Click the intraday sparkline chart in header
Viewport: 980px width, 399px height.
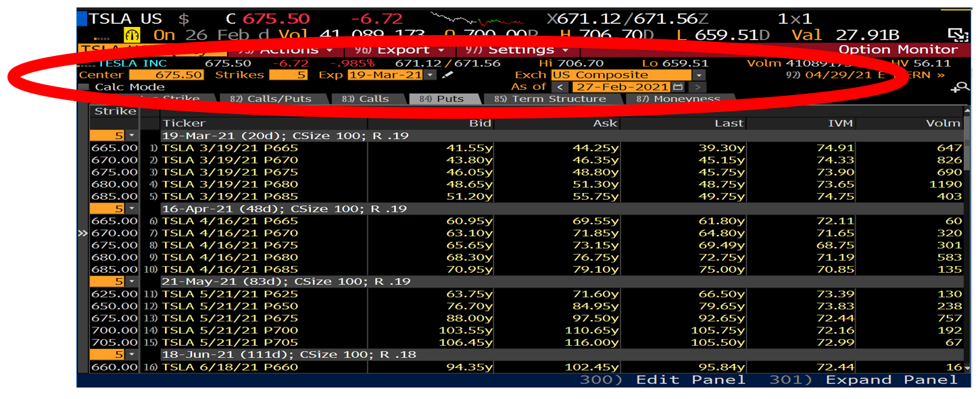pos(479,18)
